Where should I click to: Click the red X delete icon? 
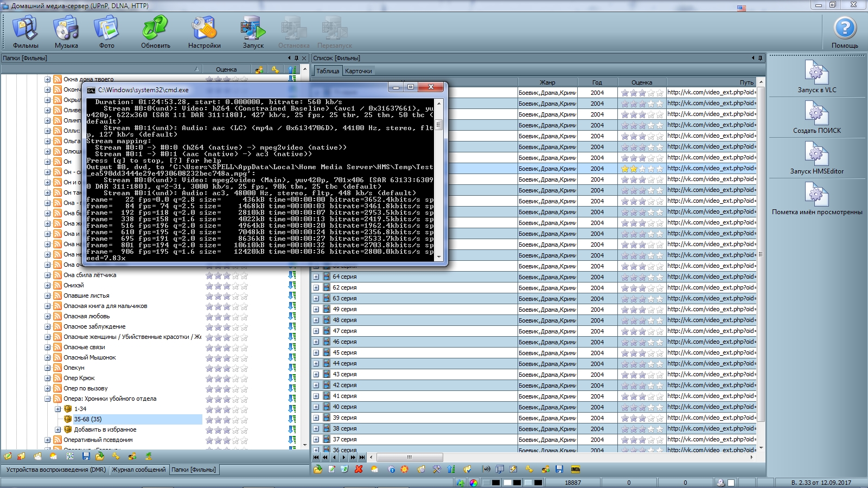[x=359, y=469]
